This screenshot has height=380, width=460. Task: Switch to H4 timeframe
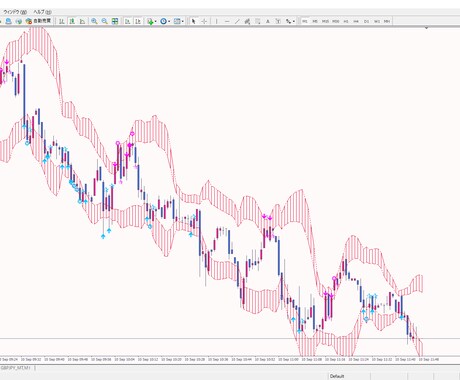(x=356, y=21)
